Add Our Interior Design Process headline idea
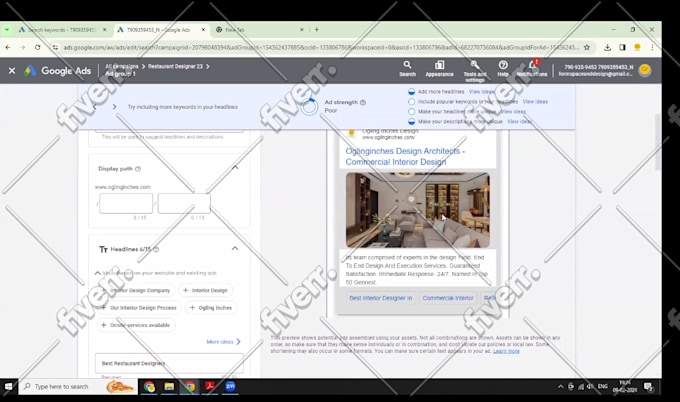Image resolution: width=680 pixels, height=402 pixels. pyautogui.click(x=139, y=307)
